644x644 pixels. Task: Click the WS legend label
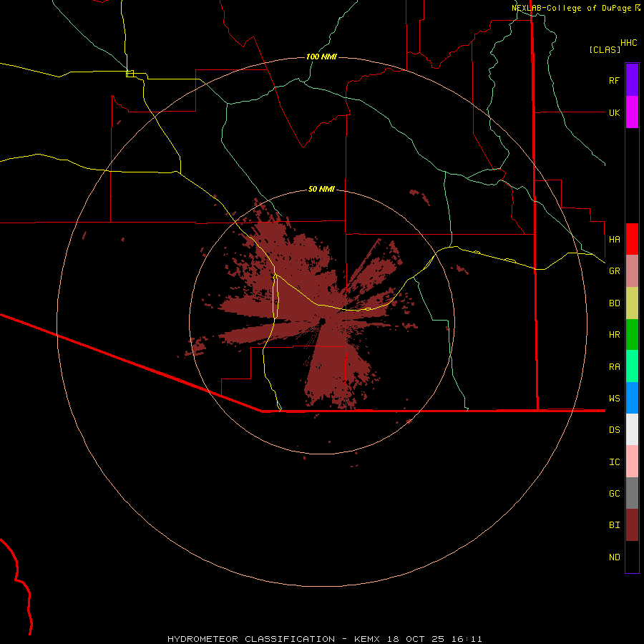[x=614, y=399]
